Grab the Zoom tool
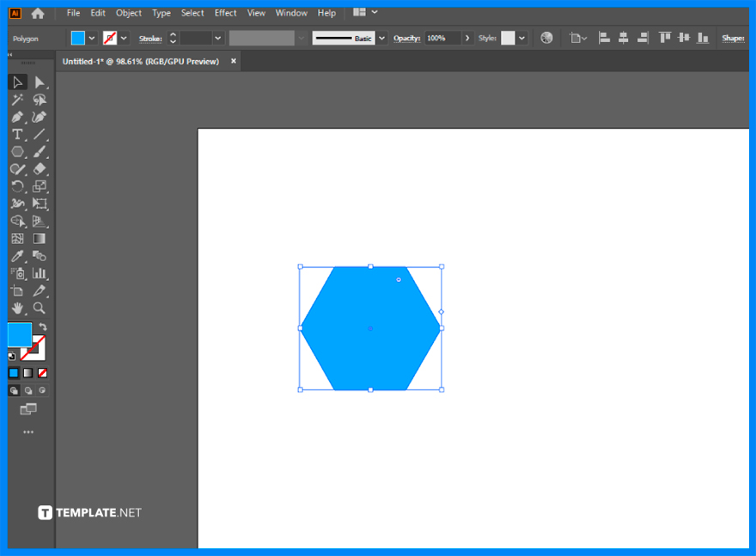The image size is (756, 556). click(40, 308)
